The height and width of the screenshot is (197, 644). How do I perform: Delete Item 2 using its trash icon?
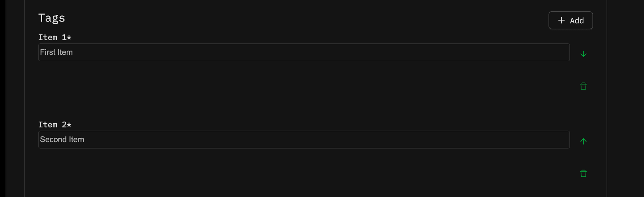coord(583,173)
